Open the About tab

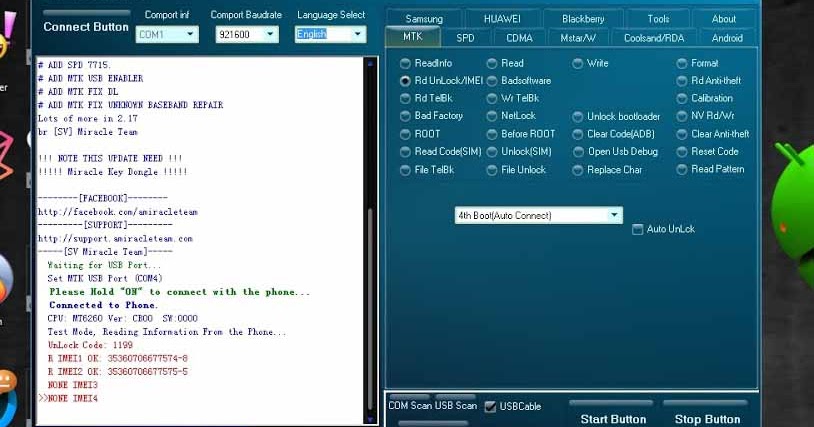point(724,19)
